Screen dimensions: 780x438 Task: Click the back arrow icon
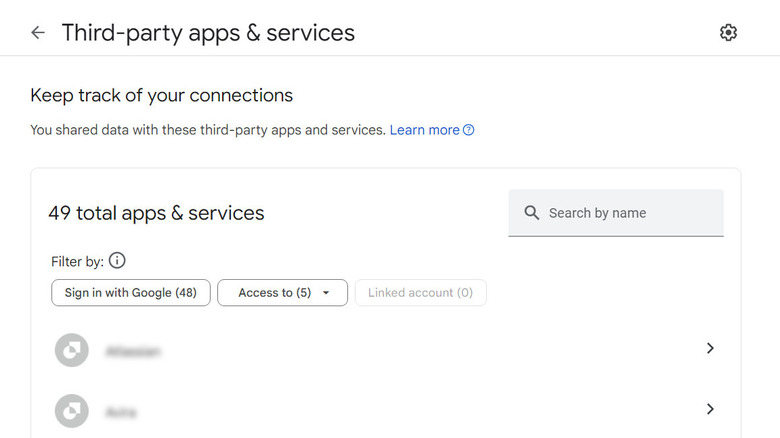[x=38, y=32]
